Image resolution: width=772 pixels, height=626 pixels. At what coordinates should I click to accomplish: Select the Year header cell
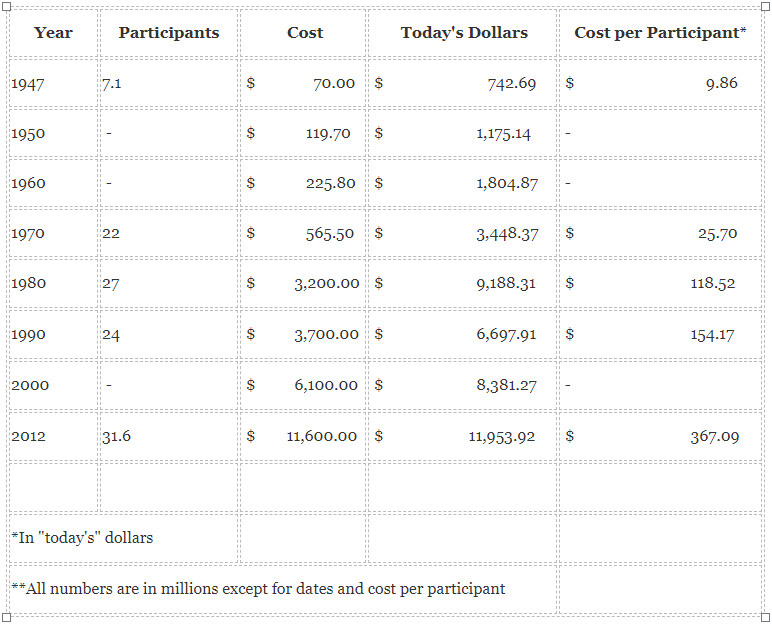[x=53, y=33]
